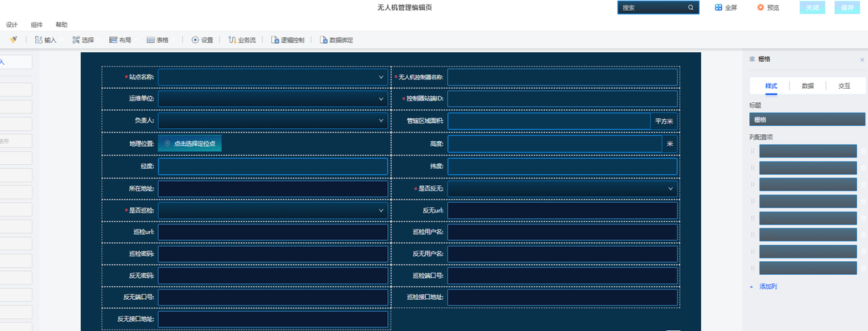This screenshot has height=331, width=868.
Task: Open the 选择 toolbar group
Action: click(83, 40)
